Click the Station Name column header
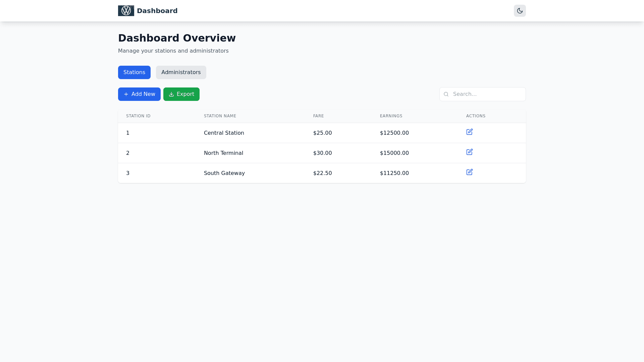This screenshot has height=362, width=644. 220,116
